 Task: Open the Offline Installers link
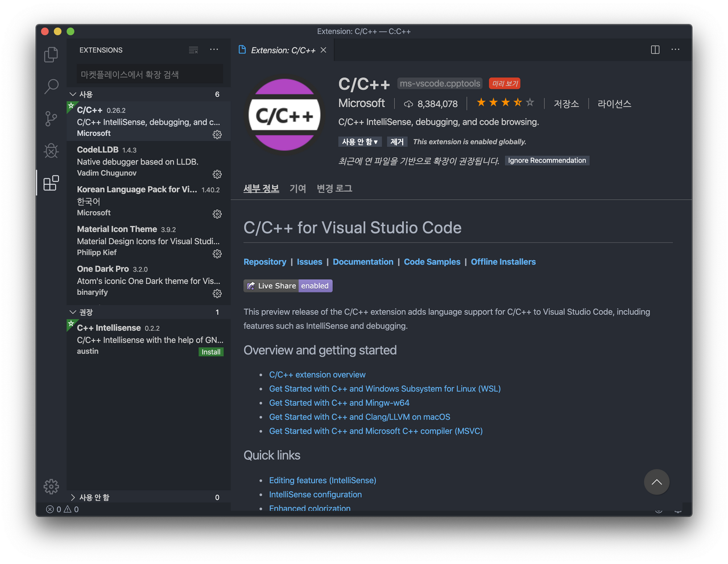click(503, 262)
